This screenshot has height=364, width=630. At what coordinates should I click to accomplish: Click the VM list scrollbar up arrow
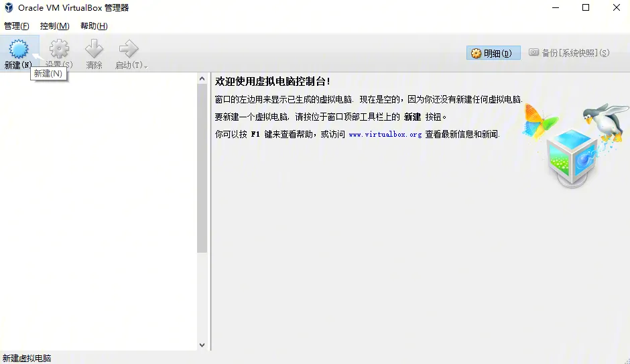click(202, 79)
